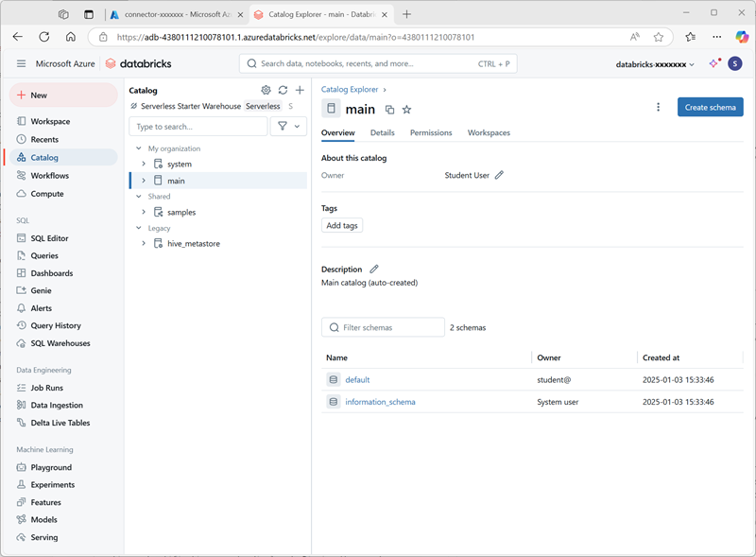Select the Serverless Starter Warehouse selector

[x=211, y=106]
